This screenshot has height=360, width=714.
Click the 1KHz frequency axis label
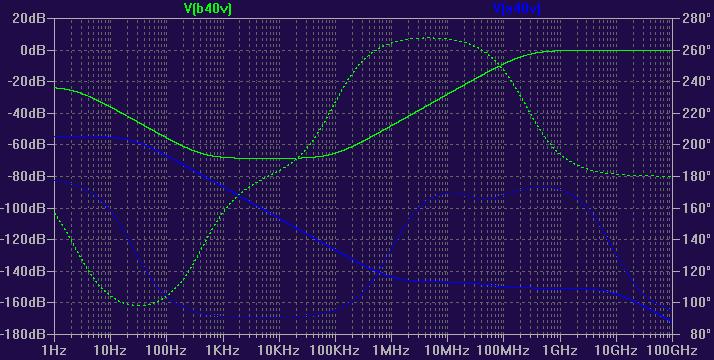point(223,350)
